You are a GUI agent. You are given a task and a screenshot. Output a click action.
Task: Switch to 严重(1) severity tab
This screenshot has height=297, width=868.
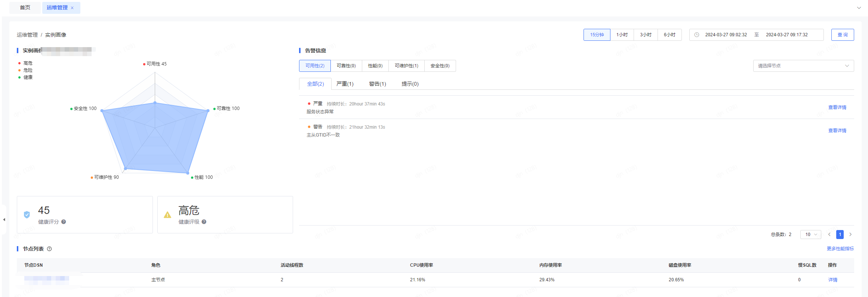click(x=345, y=84)
